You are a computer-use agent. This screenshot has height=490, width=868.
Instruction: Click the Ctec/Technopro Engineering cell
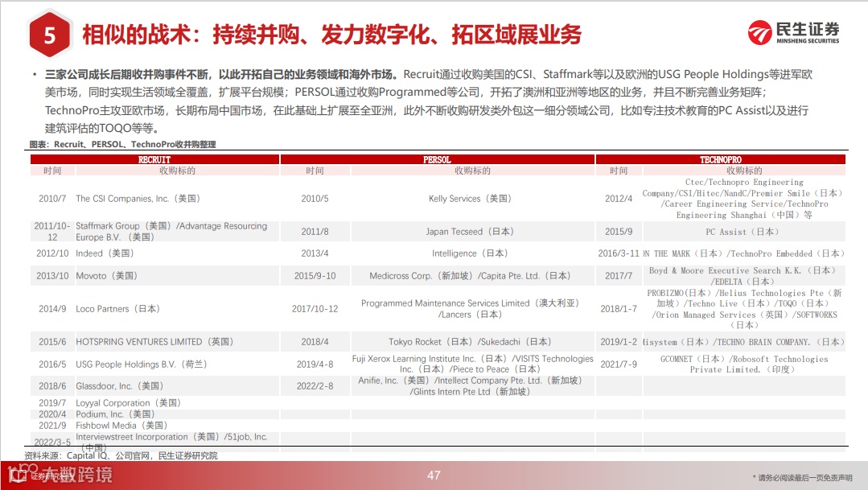[x=743, y=198]
